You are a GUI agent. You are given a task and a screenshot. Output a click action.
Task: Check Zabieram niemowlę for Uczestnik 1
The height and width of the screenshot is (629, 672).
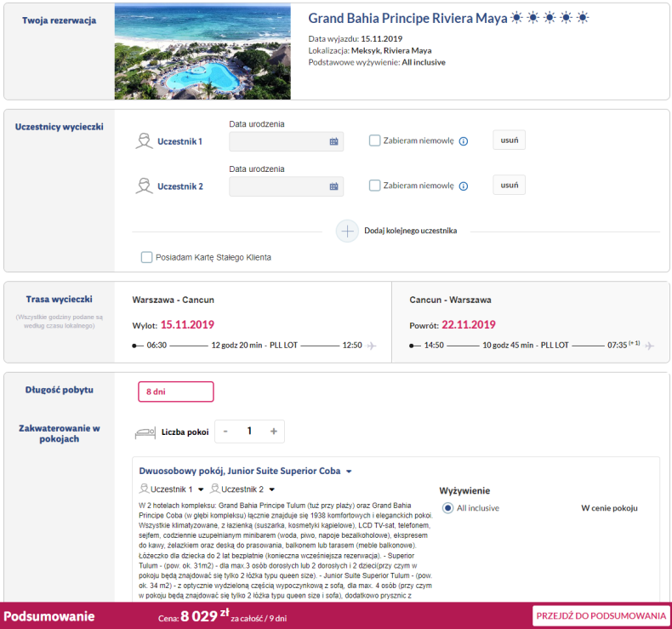point(374,140)
